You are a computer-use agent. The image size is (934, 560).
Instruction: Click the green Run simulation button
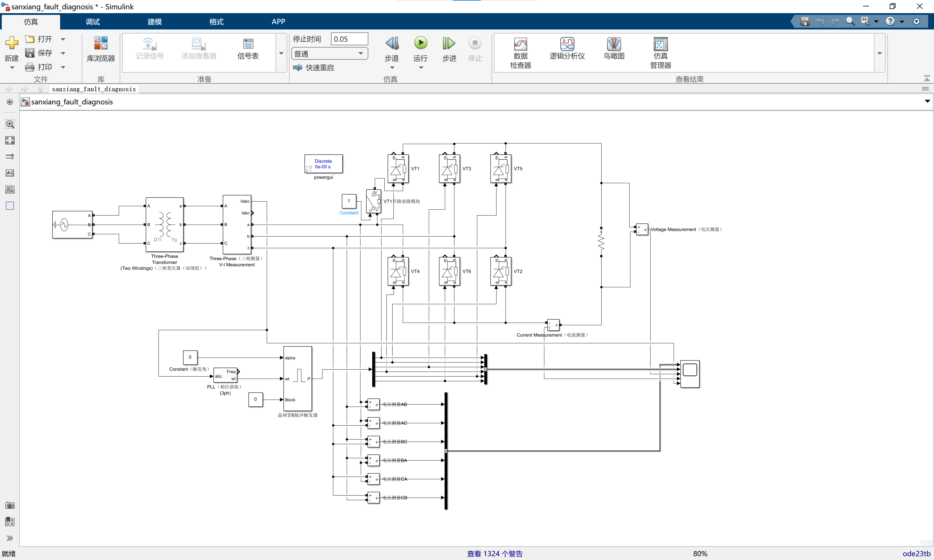421,43
